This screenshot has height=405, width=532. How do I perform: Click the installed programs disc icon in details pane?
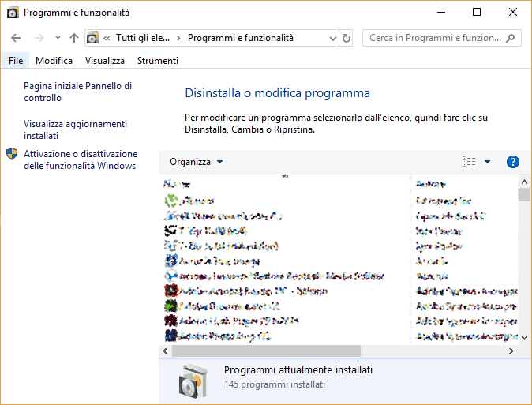pyautogui.click(x=193, y=381)
